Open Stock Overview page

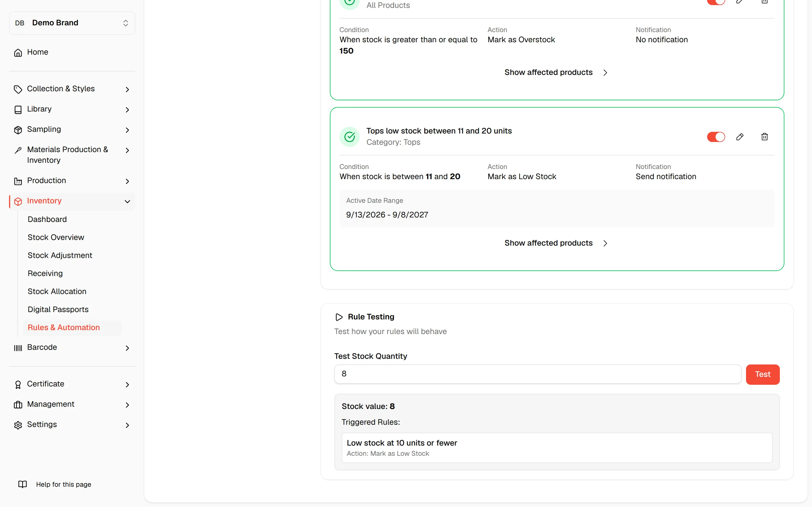[x=56, y=237]
